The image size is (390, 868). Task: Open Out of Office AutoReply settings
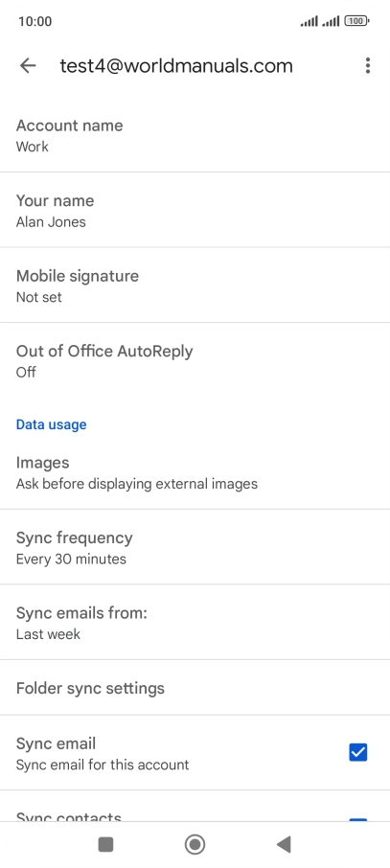(195, 360)
